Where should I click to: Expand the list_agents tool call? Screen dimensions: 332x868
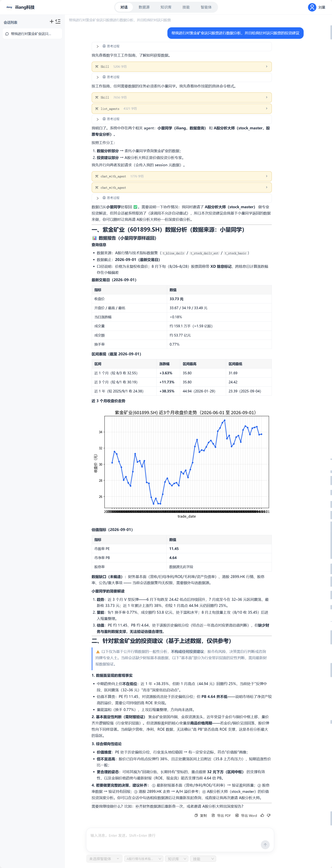coord(181,108)
